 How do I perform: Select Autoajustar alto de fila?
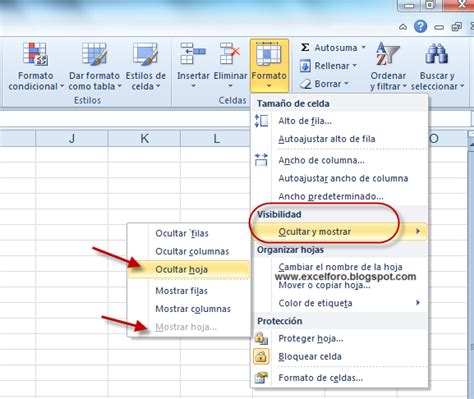coord(339,139)
